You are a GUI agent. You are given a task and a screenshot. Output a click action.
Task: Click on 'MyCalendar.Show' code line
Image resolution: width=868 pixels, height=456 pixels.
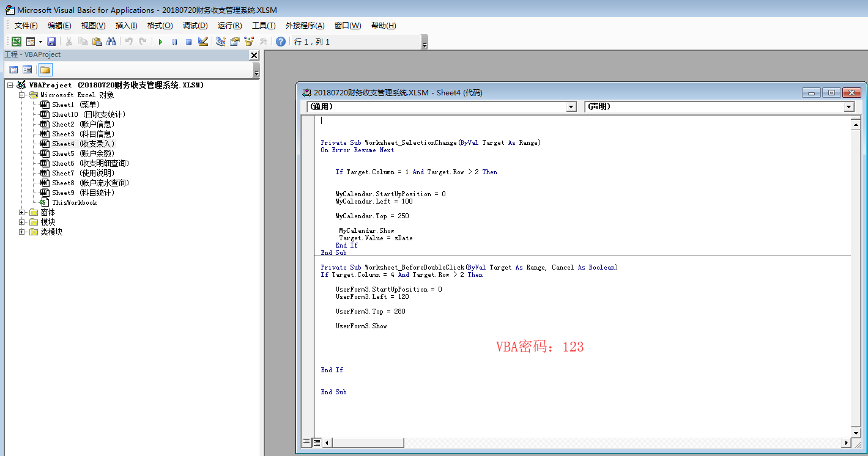tap(366, 230)
